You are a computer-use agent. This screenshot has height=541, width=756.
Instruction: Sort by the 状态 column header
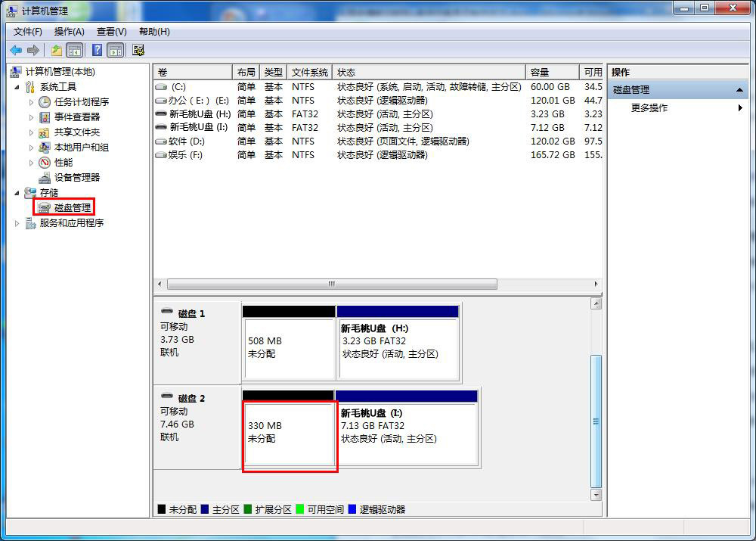(x=429, y=73)
